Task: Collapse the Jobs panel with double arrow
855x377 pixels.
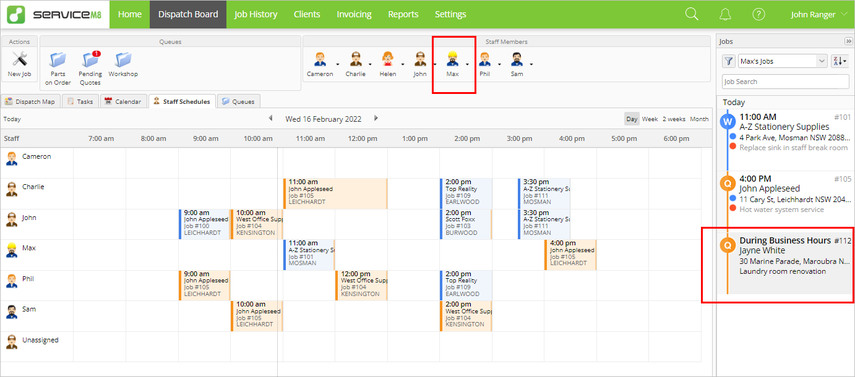Action: (848, 41)
